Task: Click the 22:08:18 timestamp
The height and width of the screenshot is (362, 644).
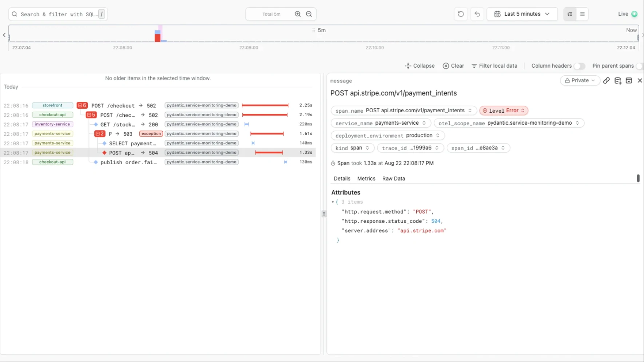Action: pyautogui.click(x=16, y=162)
